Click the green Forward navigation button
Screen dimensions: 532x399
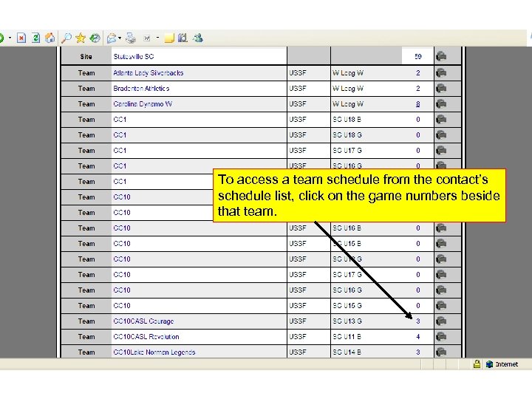point(1,38)
